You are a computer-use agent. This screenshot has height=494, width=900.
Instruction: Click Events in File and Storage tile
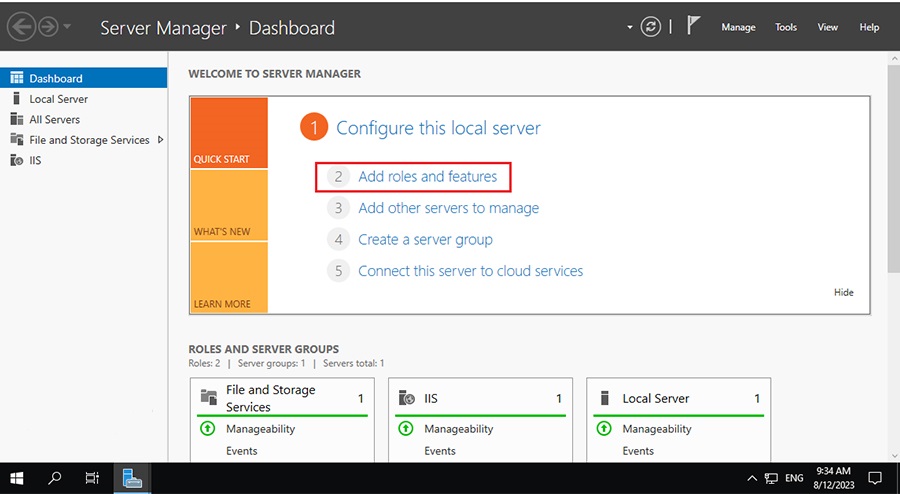(x=242, y=451)
